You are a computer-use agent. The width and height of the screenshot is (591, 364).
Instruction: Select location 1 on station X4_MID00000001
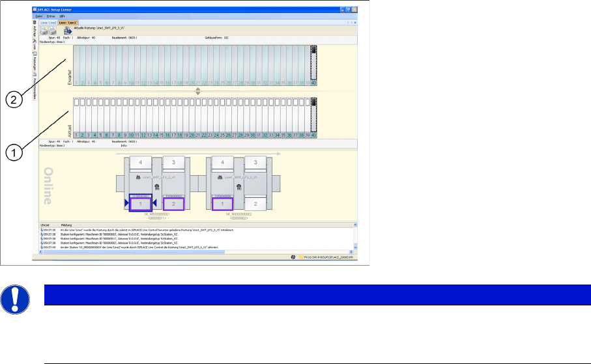140,204
